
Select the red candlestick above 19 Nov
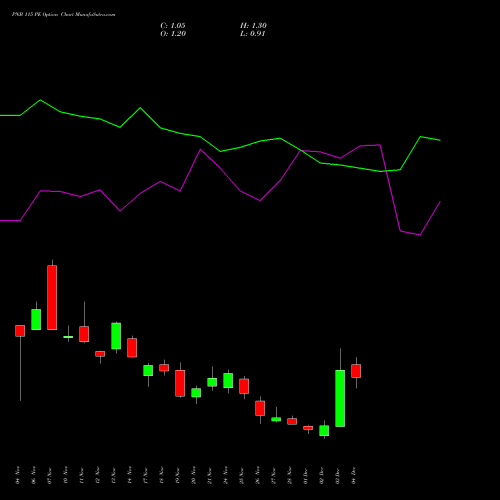[180, 383]
